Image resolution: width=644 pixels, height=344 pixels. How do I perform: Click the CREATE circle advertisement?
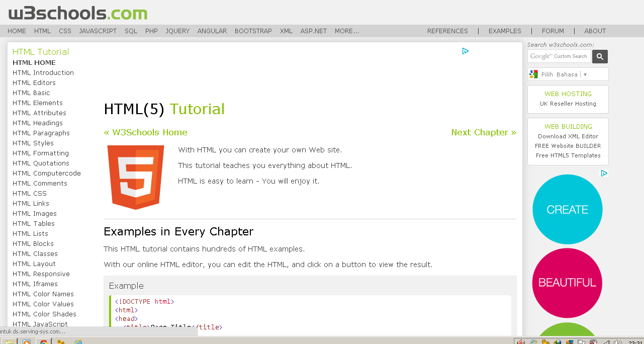pyautogui.click(x=567, y=209)
